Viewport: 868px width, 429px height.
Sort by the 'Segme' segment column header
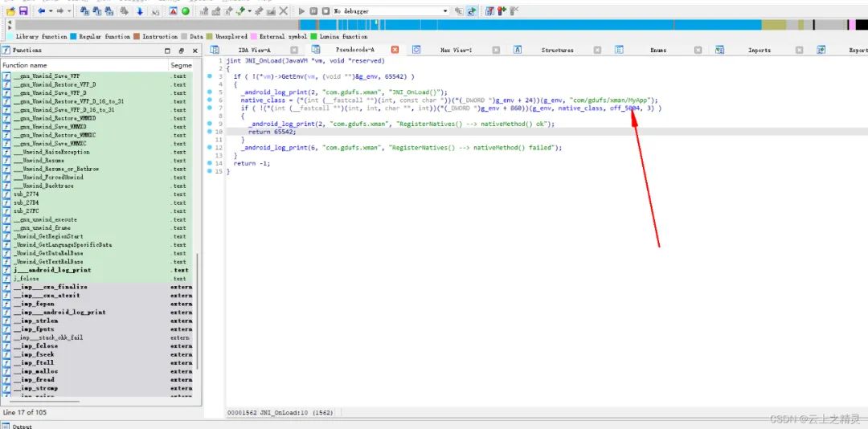point(182,65)
